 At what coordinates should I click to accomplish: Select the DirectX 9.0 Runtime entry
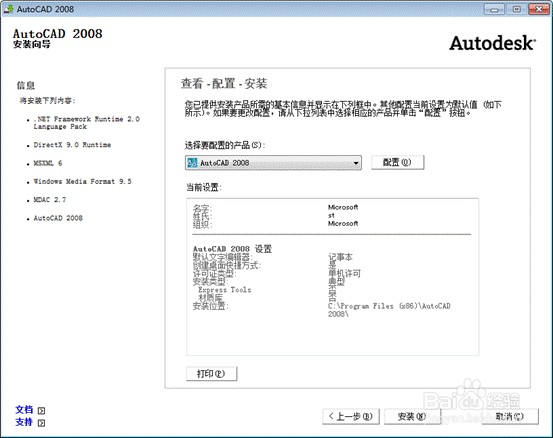72,145
